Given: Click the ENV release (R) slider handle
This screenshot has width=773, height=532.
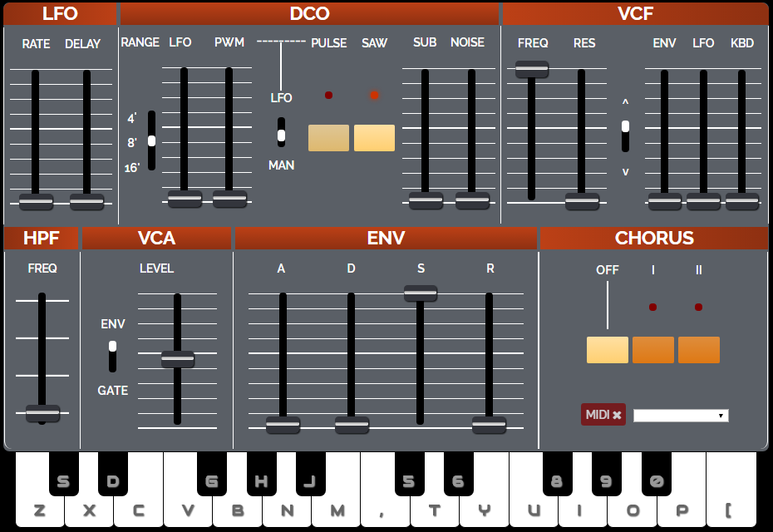Looking at the screenshot, I should [489, 425].
